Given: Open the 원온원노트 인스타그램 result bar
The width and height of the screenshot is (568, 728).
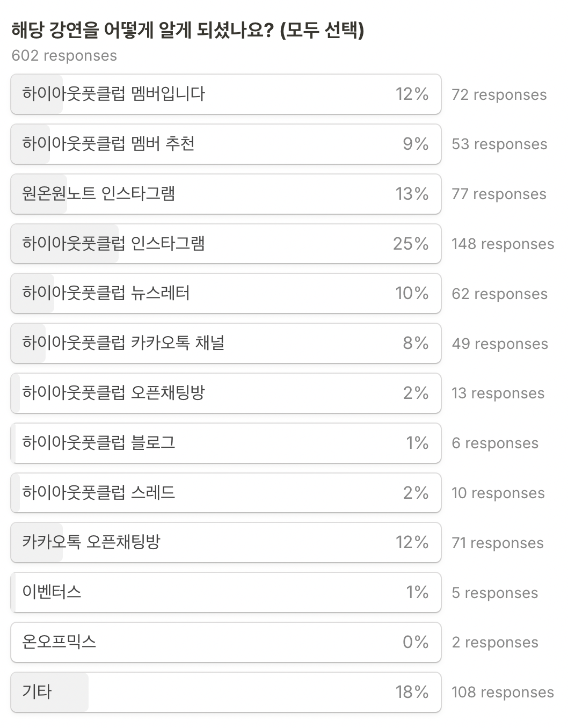Looking at the screenshot, I should (x=225, y=194).
